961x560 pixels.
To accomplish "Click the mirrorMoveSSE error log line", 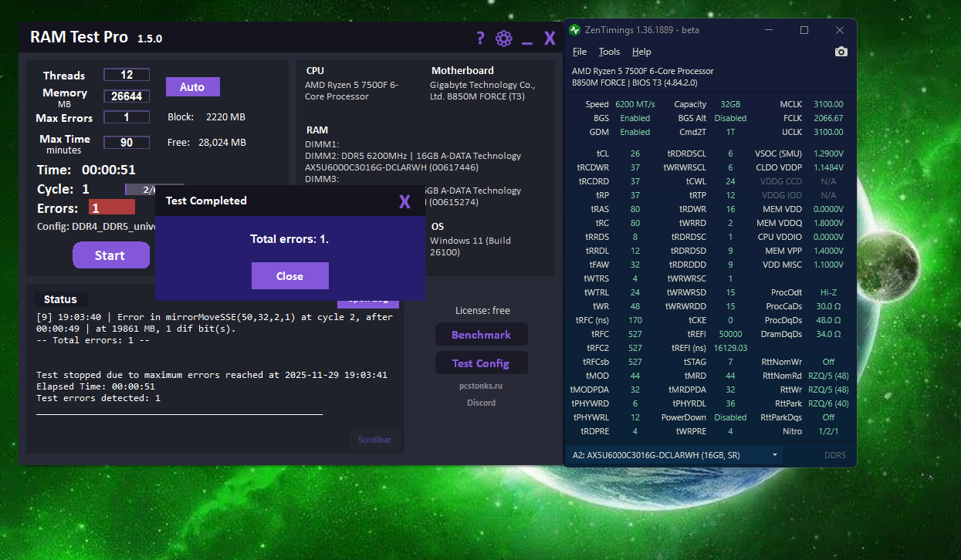I will pos(215,322).
